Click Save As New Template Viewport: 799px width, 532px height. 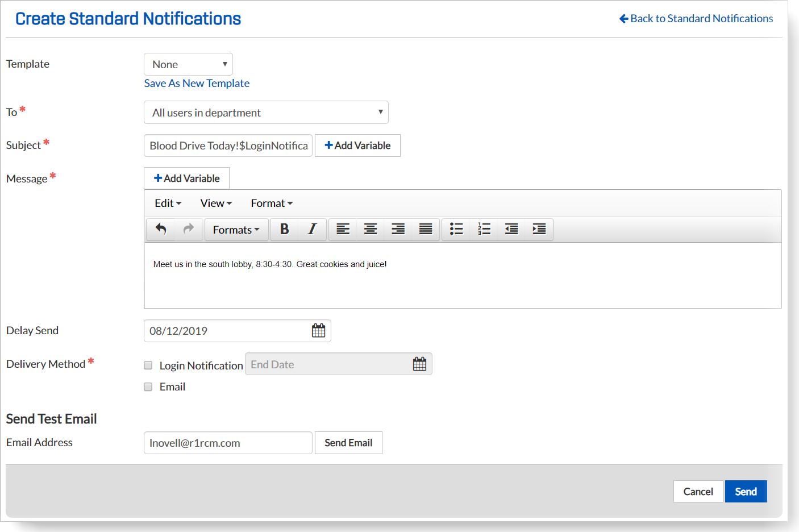coord(197,83)
